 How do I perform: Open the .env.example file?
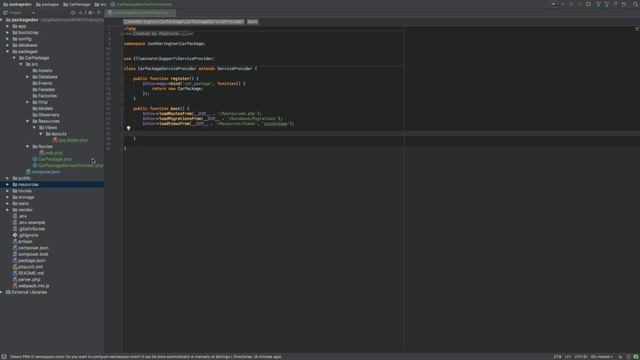point(29,222)
